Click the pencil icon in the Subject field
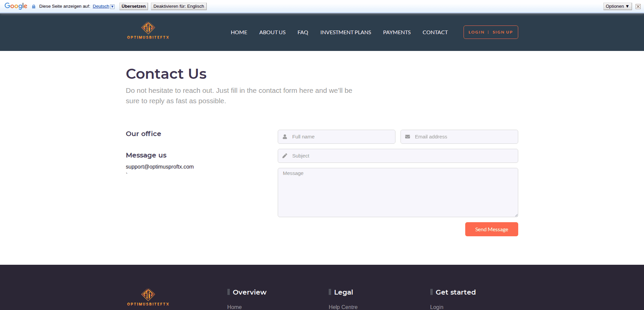 284,156
